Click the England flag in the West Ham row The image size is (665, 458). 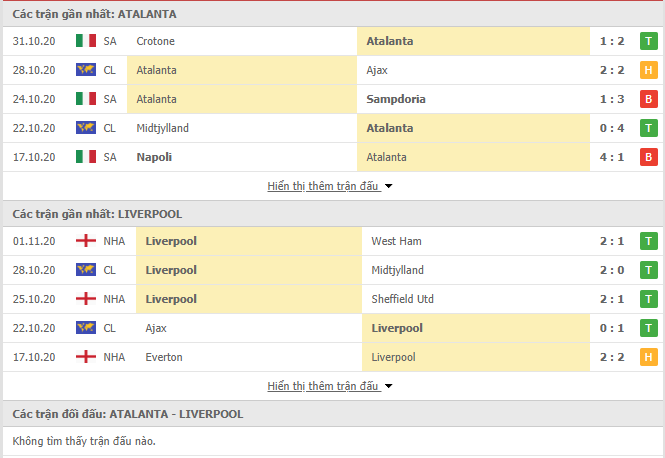[x=86, y=241]
